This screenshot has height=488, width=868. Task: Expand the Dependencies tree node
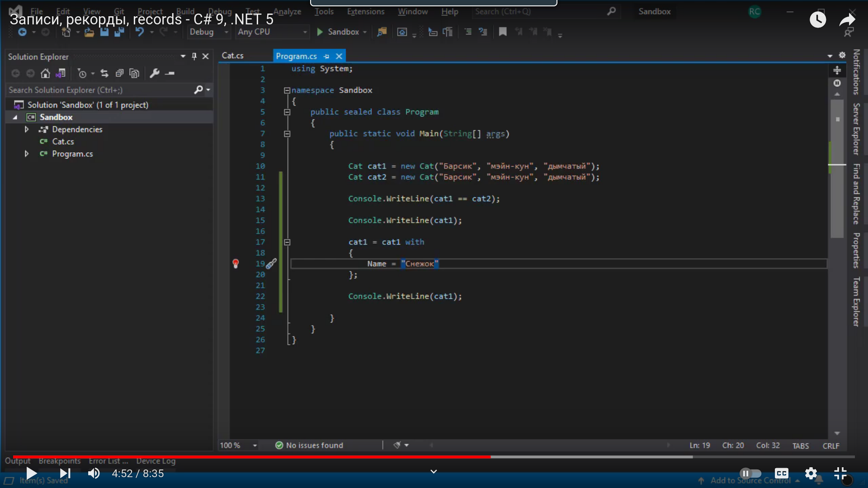pyautogui.click(x=27, y=129)
